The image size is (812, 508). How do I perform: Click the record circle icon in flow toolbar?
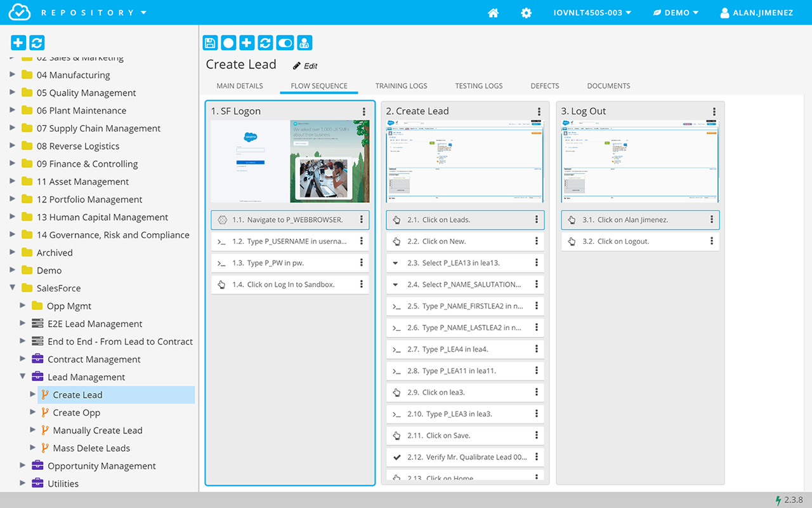pyautogui.click(x=228, y=43)
